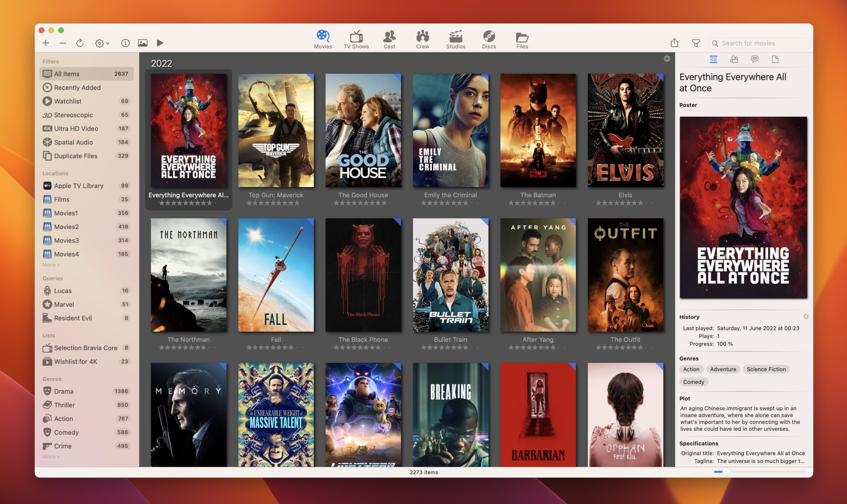
Task: Select the Action genre in sidebar
Action: [86, 419]
